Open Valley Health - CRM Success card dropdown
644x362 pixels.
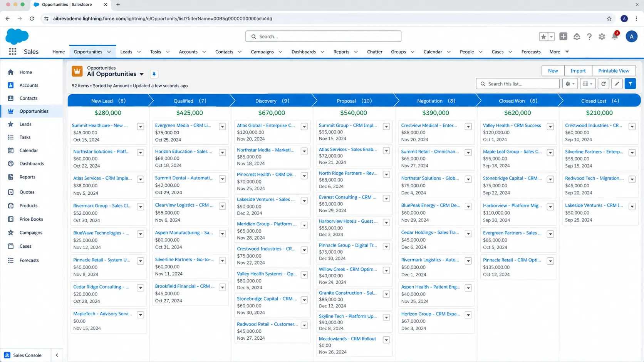[x=550, y=127]
